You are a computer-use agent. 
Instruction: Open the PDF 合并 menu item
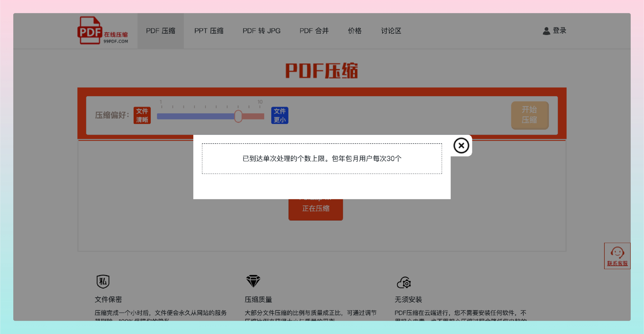click(x=314, y=31)
